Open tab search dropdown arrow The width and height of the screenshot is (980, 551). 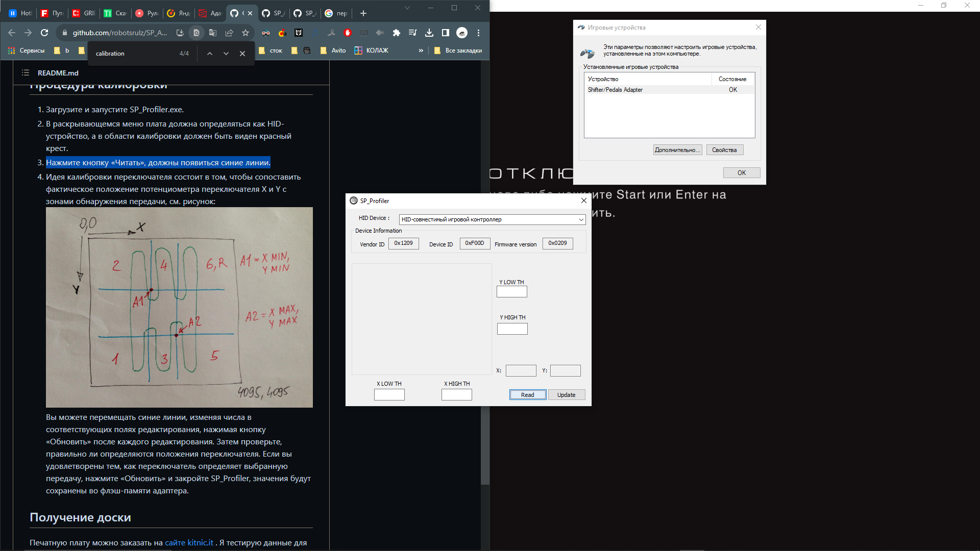[x=407, y=8]
